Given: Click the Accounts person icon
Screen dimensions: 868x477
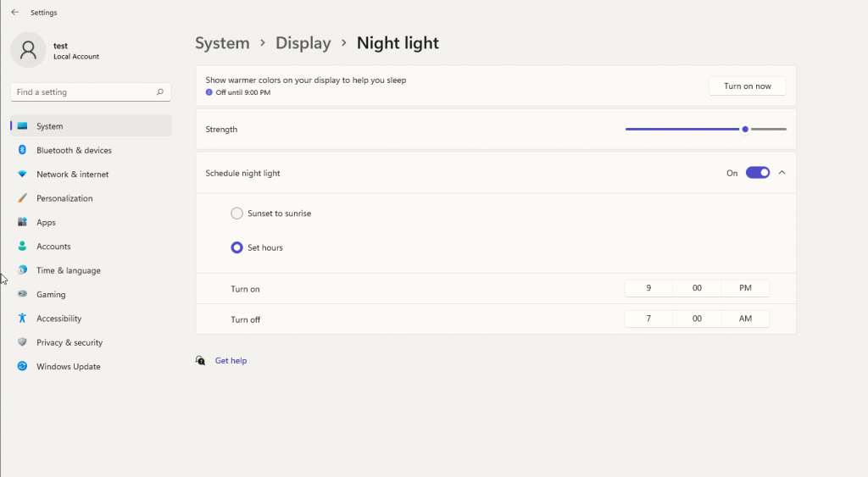Looking at the screenshot, I should point(22,247).
